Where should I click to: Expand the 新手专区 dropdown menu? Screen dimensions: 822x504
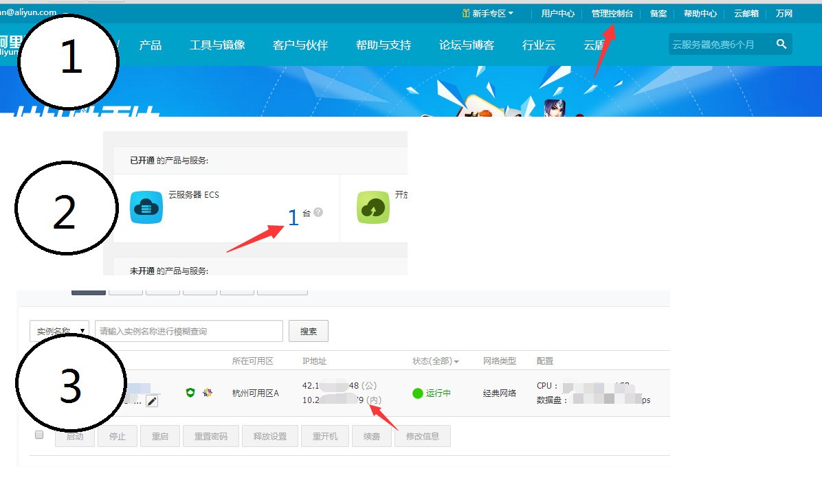coord(487,14)
